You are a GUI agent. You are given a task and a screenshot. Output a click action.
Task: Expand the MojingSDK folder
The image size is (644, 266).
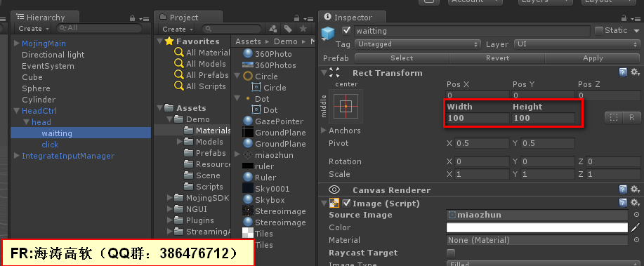(170, 197)
